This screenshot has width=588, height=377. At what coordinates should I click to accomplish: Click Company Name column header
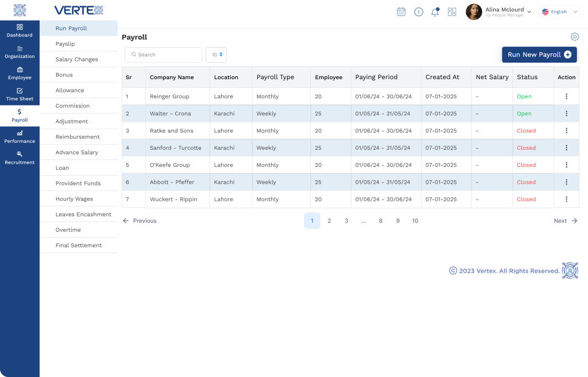pos(172,77)
